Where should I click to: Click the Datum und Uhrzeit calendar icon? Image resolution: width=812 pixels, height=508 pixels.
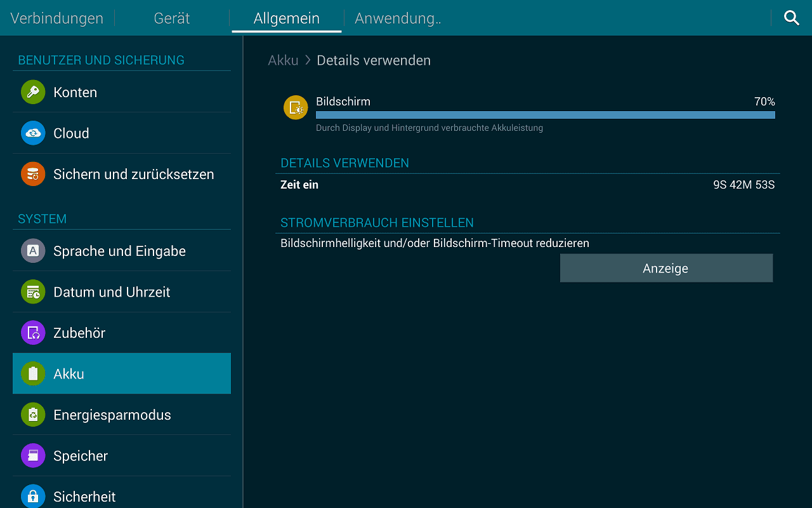pyautogui.click(x=33, y=292)
